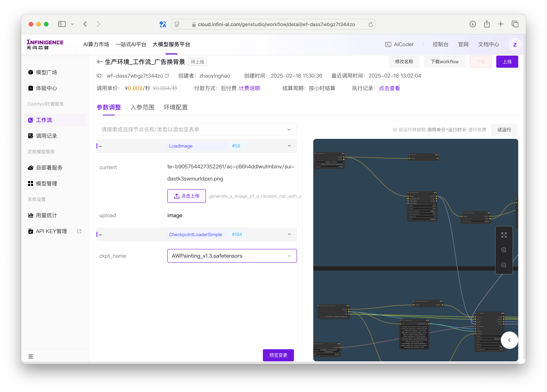Image resolution: width=547 pixels, height=392 pixels.
Task: Click the 试运行 button
Action: click(504, 130)
